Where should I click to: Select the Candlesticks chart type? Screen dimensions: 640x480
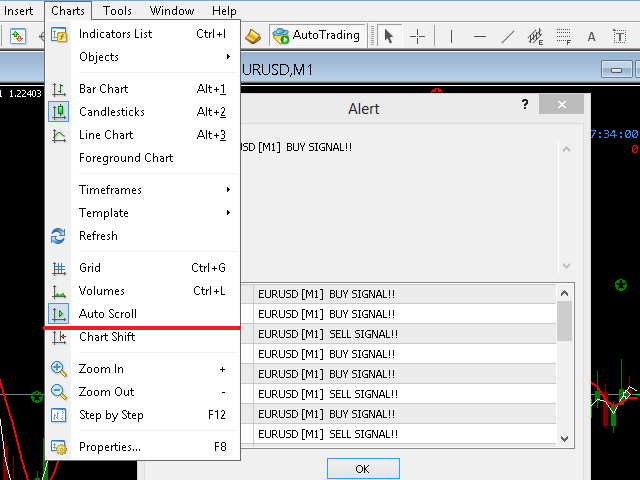[x=142, y=112]
